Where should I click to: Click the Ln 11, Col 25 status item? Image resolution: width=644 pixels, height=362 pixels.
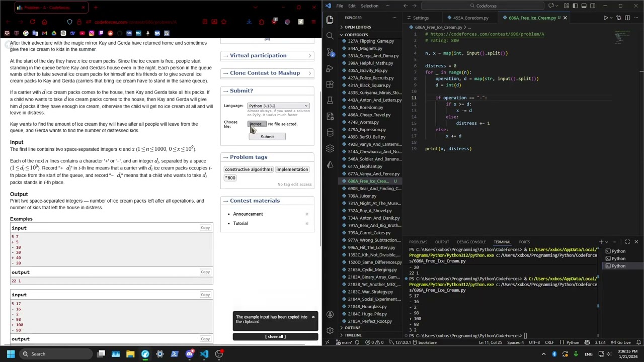pyautogui.click(x=491, y=343)
